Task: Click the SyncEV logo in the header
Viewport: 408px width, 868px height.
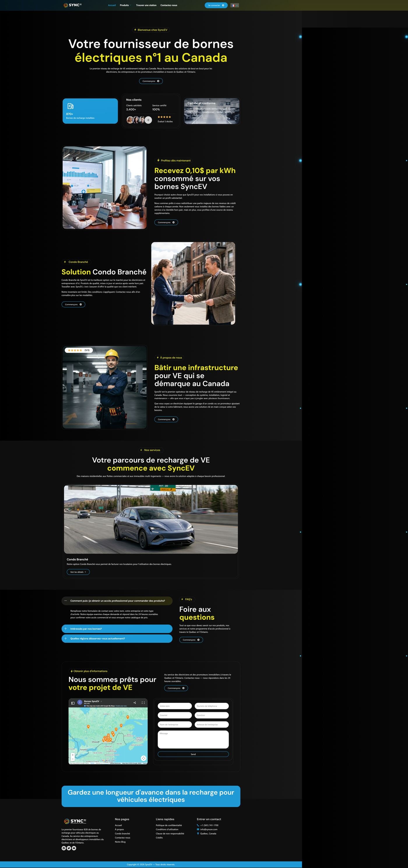Action: coord(72,5)
